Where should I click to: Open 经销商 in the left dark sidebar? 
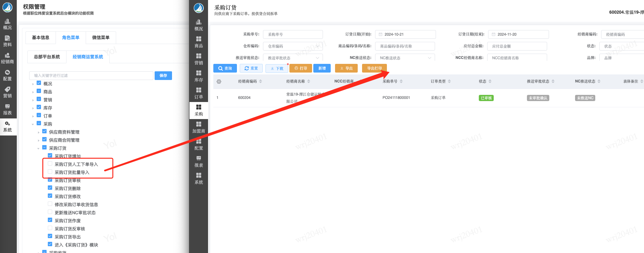(x=7, y=58)
